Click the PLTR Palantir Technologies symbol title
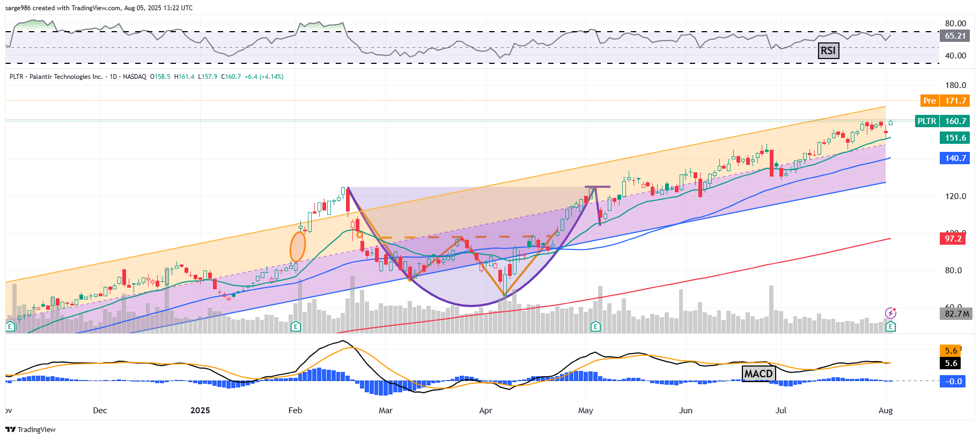980x439 pixels. (x=56, y=77)
